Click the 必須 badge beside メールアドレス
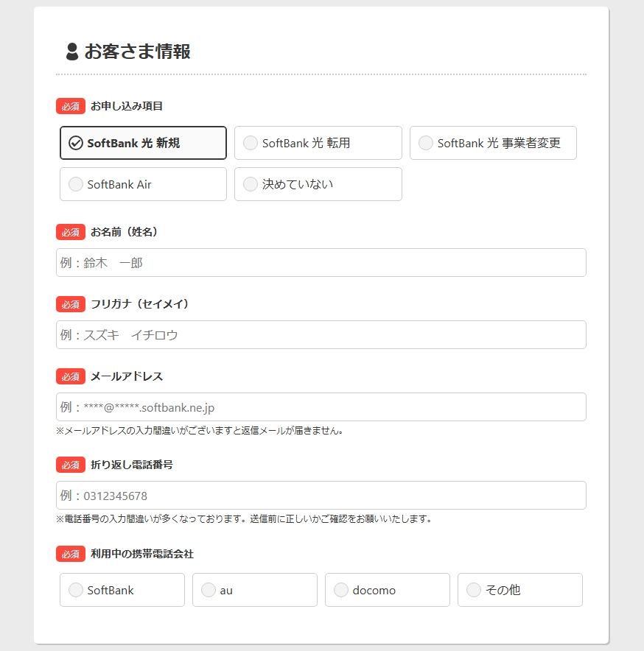Viewport: 644px width, 651px height. (x=71, y=376)
